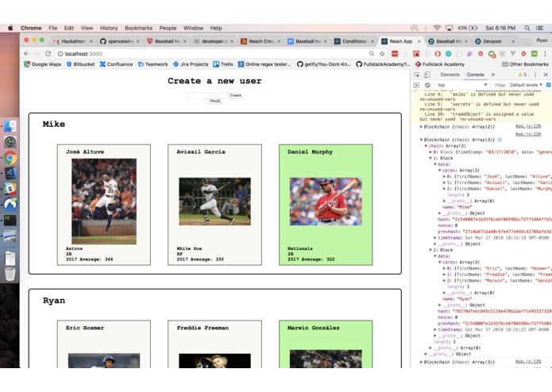Switch to the Console tab in DevTools
Image resolution: width=552 pixels, height=392 pixels.
click(475, 75)
